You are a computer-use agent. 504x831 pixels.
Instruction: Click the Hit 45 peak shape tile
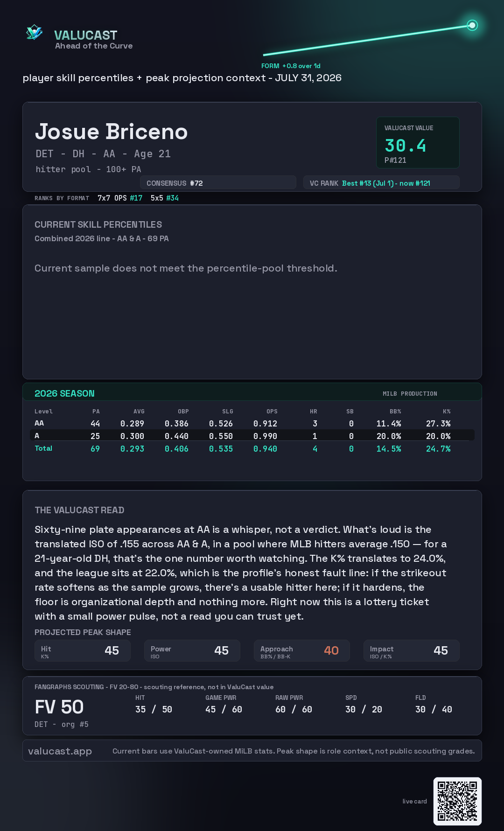83,651
